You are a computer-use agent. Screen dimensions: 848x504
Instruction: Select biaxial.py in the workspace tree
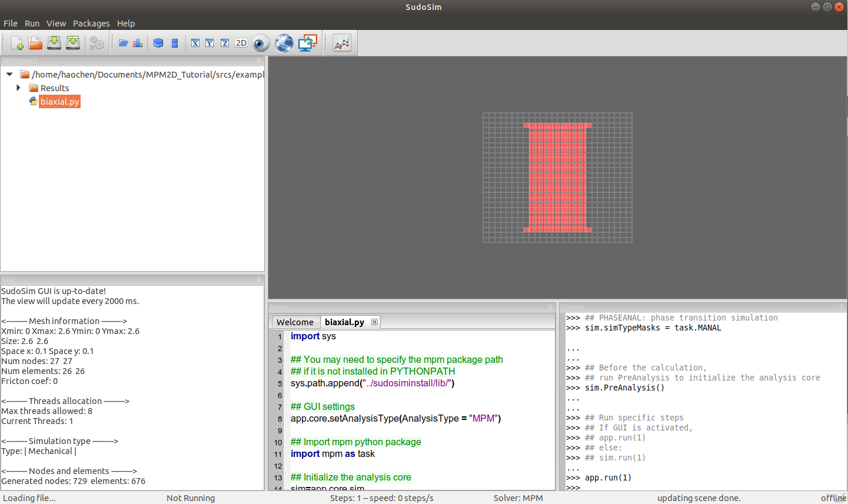tap(59, 102)
